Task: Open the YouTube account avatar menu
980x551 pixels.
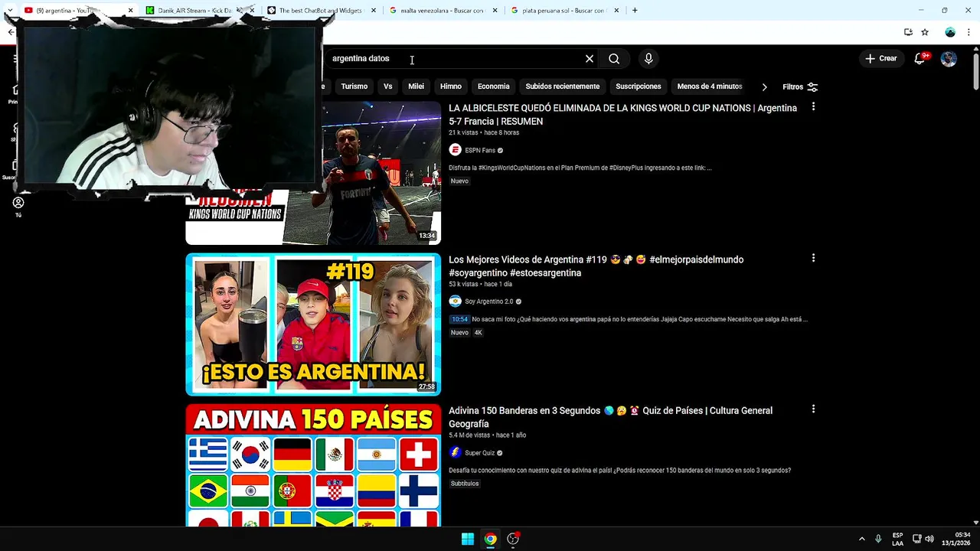Action: tap(949, 59)
